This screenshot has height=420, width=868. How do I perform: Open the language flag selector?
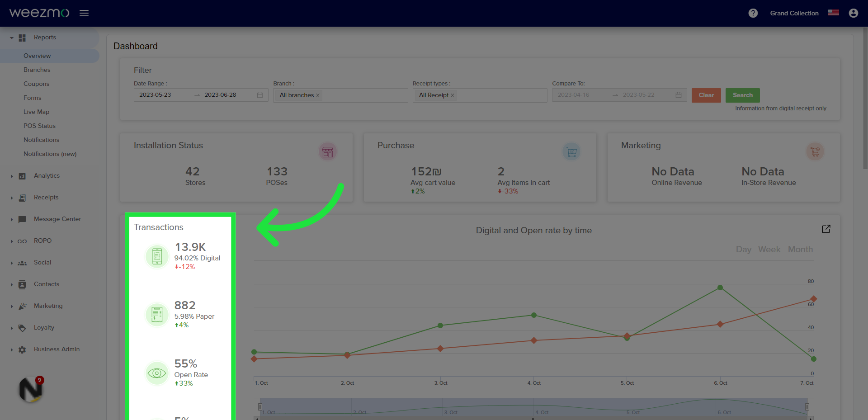[x=833, y=13]
